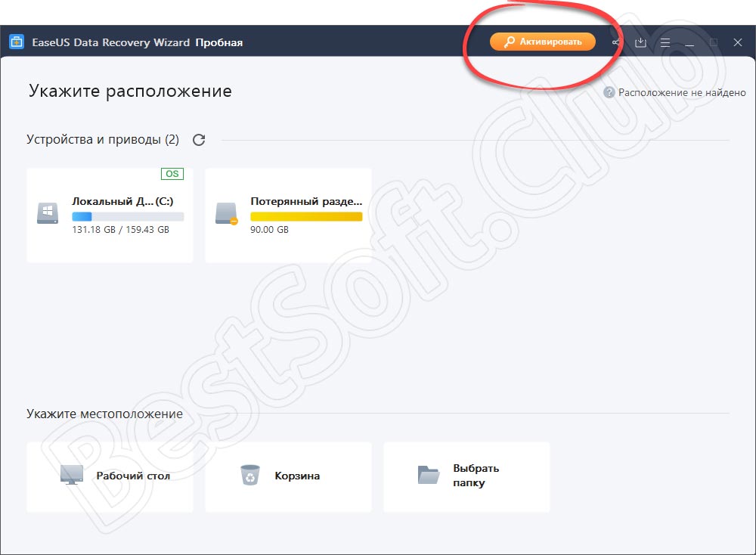This screenshot has width=756, height=555.
Task: Click the Windows drive icon for C:
Action: tap(47, 213)
